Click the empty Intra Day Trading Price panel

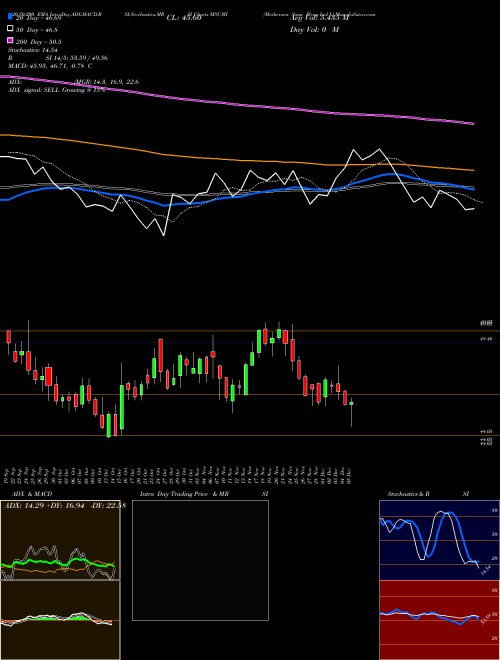pyautogui.click(x=200, y=560)
